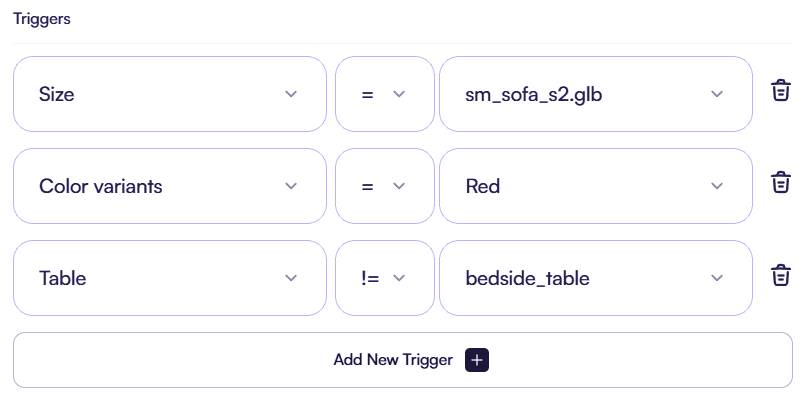Open the != operator dropdown
Viewport: 805px width, 408px height.
(x=383, y=278)
